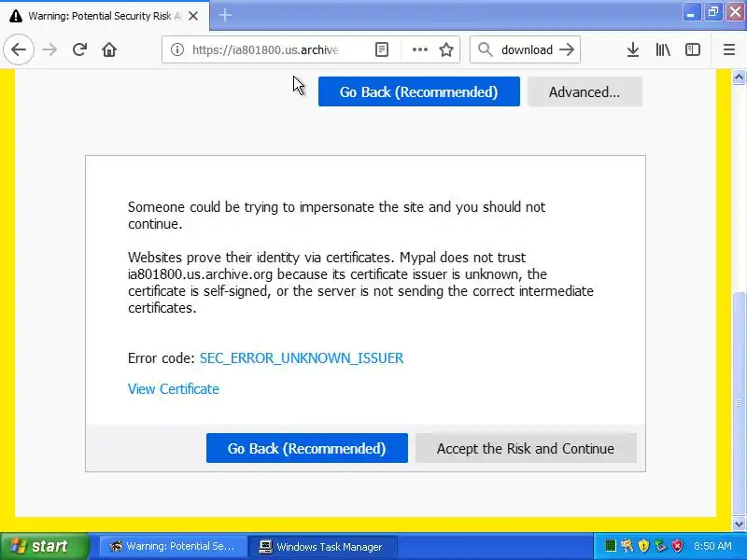Go to the Home page icon

pos(109,49)
